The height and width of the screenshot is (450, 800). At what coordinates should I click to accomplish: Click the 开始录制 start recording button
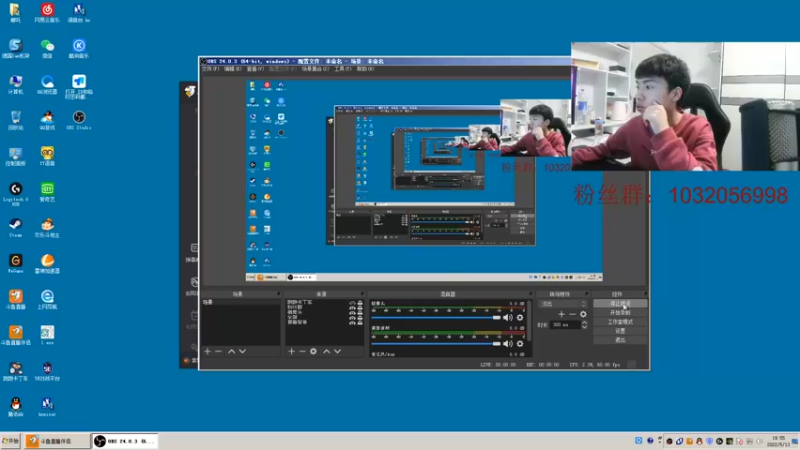tap(620, 313)
